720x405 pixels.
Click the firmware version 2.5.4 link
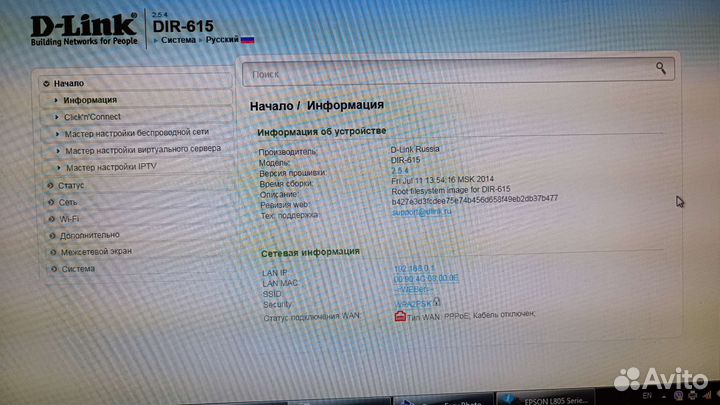tap(399, 170)
